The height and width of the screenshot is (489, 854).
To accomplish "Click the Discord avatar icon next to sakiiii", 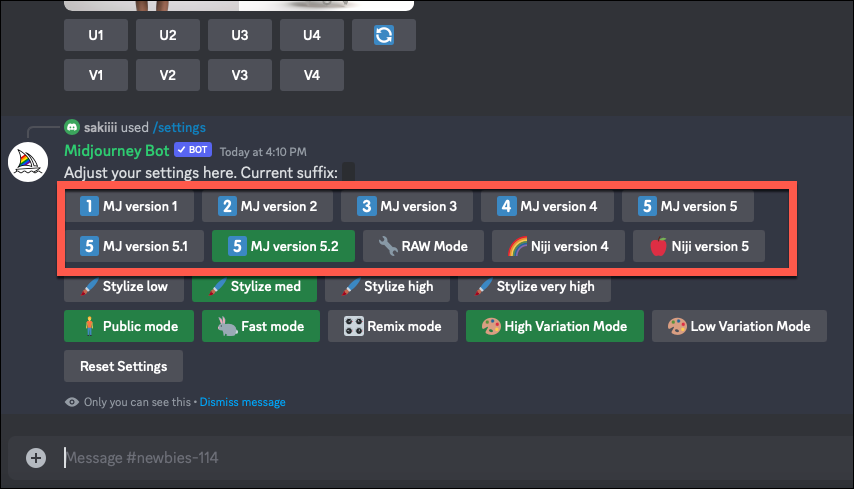I will pos(72,127).
